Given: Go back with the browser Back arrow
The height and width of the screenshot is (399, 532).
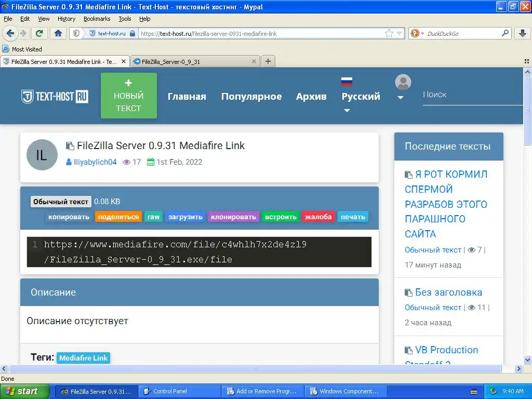Looking at the screenshot, I should (10, 33).
